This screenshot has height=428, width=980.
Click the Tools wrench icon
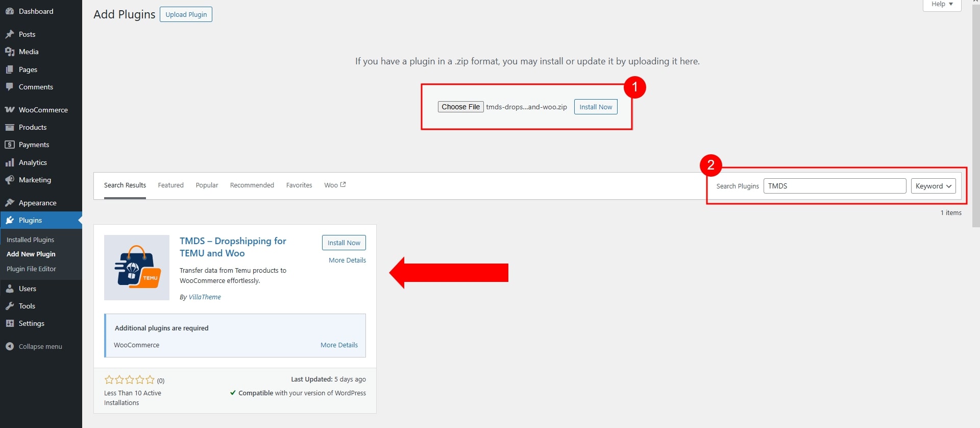tap(10, 306)
